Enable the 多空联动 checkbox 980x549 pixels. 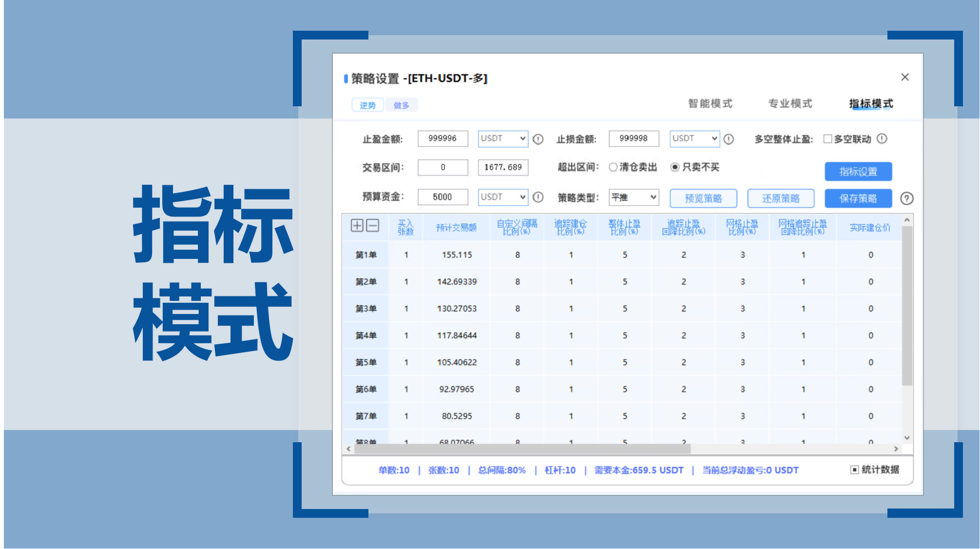click(827, 138)
